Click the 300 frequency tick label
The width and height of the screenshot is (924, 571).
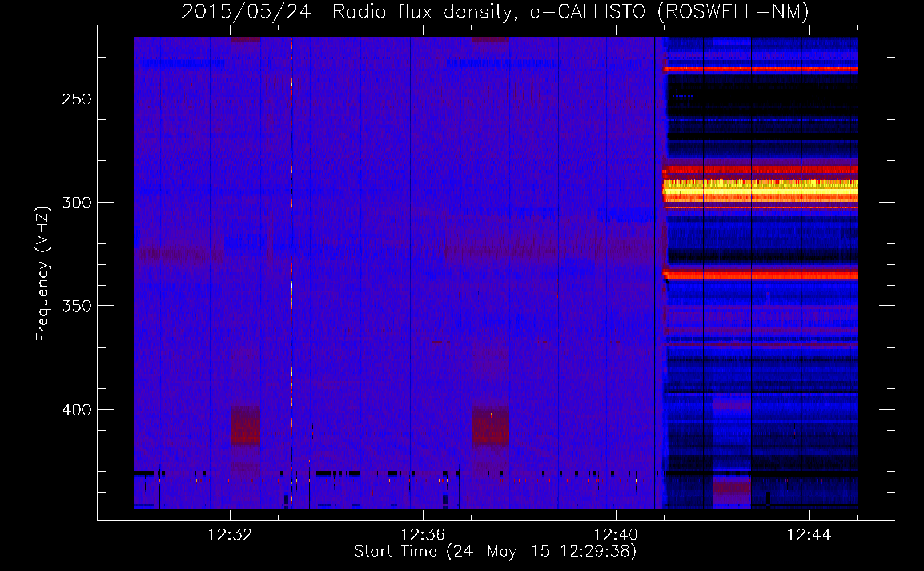click(x=77, y=203)
